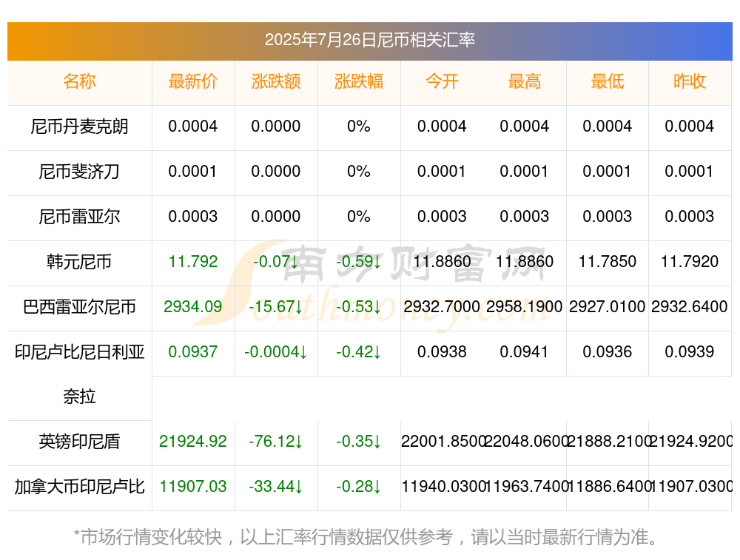Select opening price 2932.7000

(x=442, y=307)
